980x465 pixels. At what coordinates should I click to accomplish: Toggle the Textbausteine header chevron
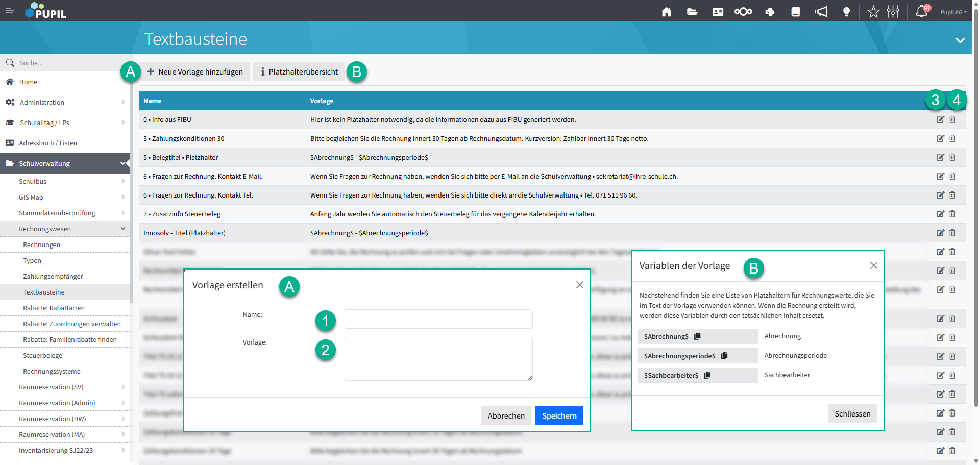960,40
